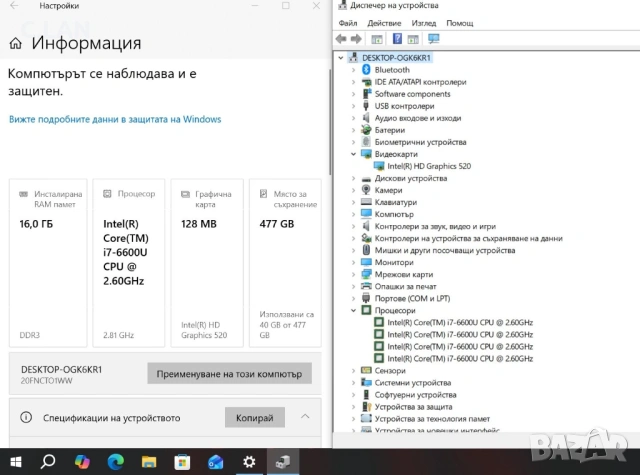The image size is (640, 475).
Task: Select the Монитори icon in device tree
Action: click(x=366, y=262)
